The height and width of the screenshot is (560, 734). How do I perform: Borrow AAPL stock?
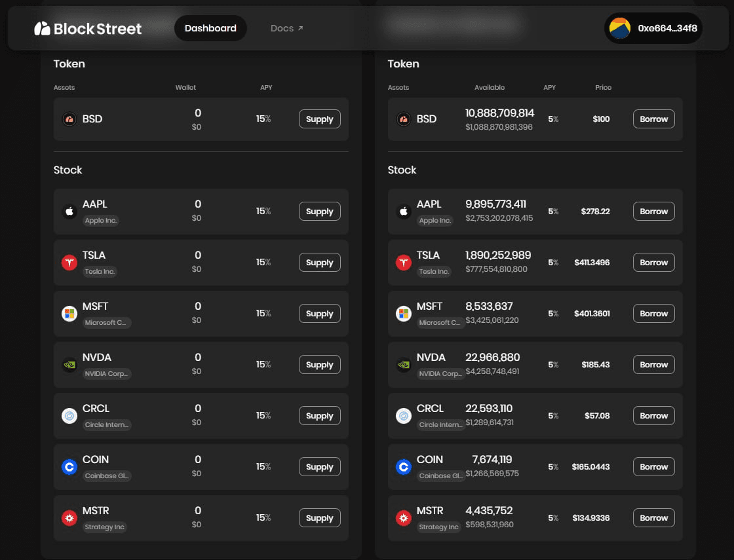(x=654, y=211)
